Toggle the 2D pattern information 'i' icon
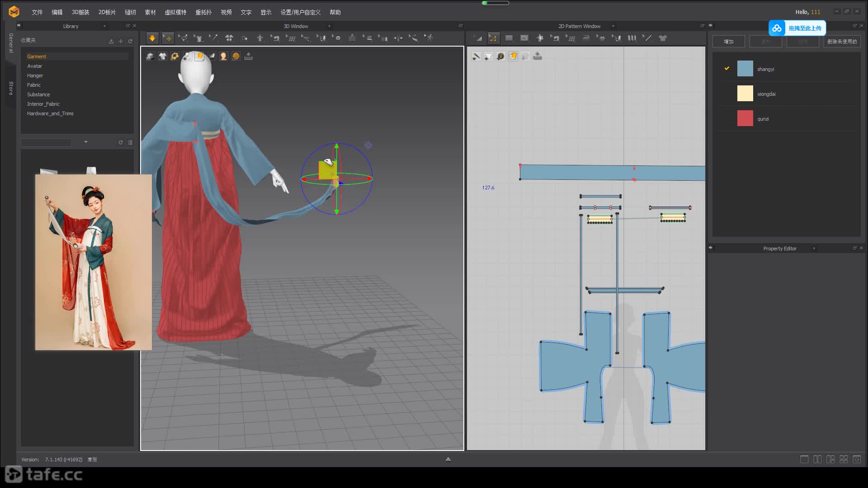The width and height of the screenshot is (868, 488). [500, 56]
